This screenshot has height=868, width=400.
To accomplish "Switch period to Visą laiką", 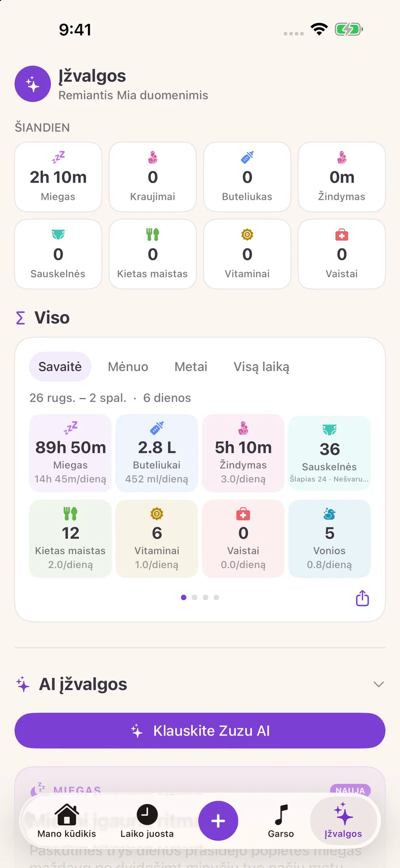I will click(x=261, y=367).
